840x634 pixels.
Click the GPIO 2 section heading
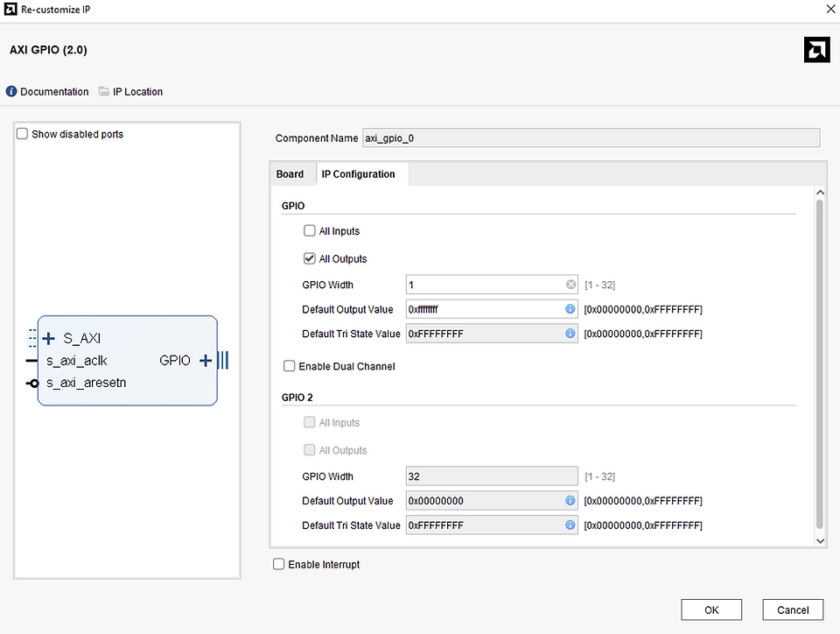(x=297, y=397)
